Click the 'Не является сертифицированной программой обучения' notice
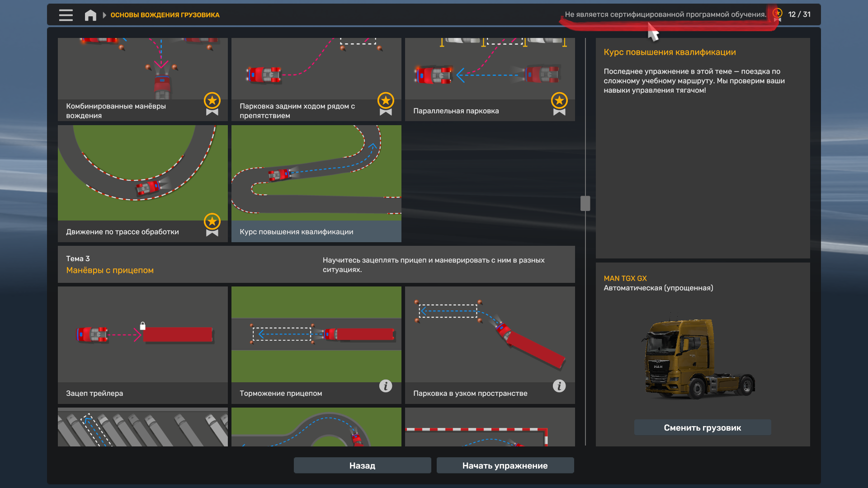 pyautogui.click(x=665, y=14)
